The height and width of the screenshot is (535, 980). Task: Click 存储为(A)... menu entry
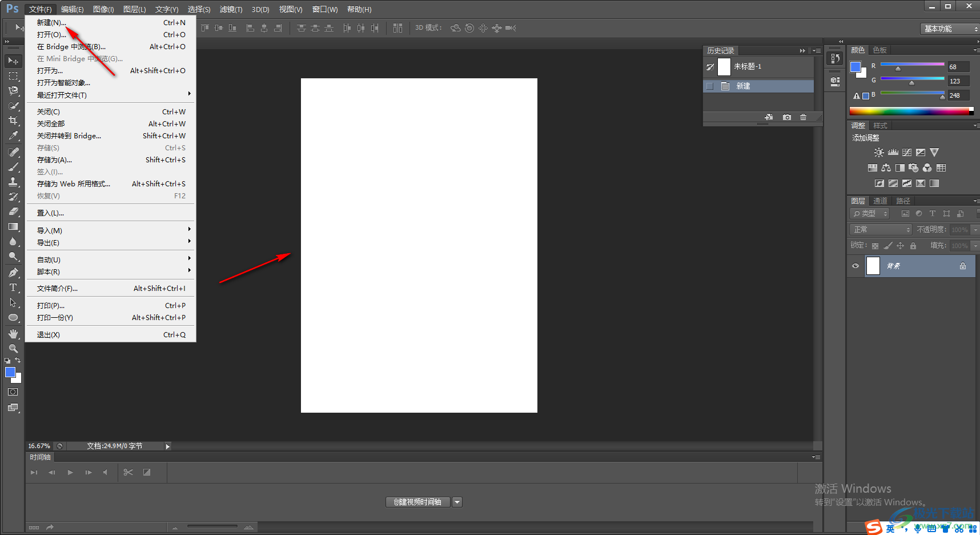point(54,160)
